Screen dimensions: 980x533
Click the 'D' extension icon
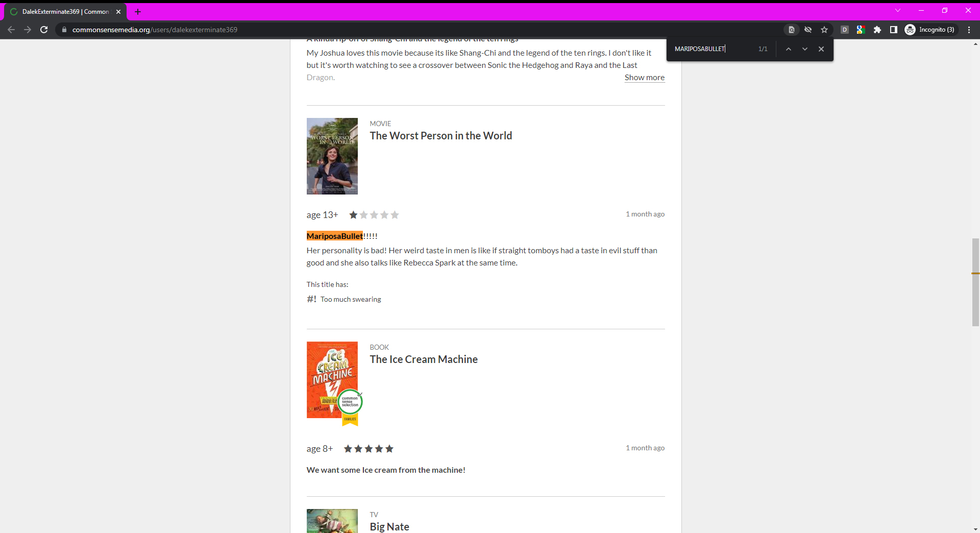[x=845, y=30]
